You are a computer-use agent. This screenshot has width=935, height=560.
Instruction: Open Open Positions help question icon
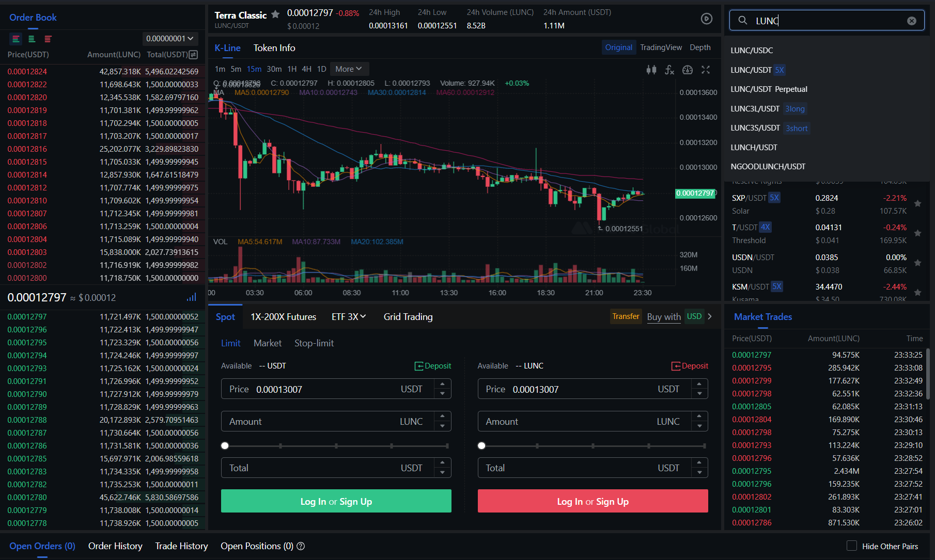[301, 546]
